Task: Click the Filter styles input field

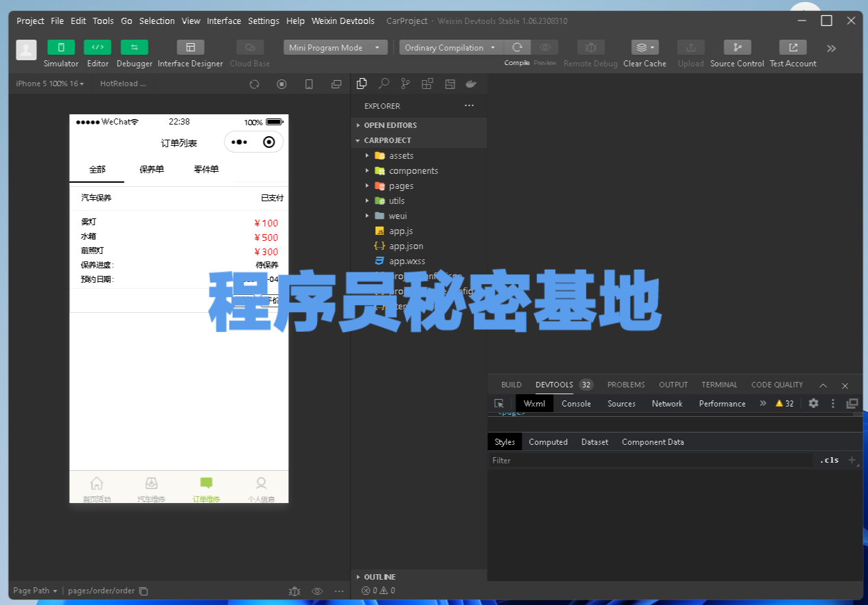Action: tap(652, 461)
